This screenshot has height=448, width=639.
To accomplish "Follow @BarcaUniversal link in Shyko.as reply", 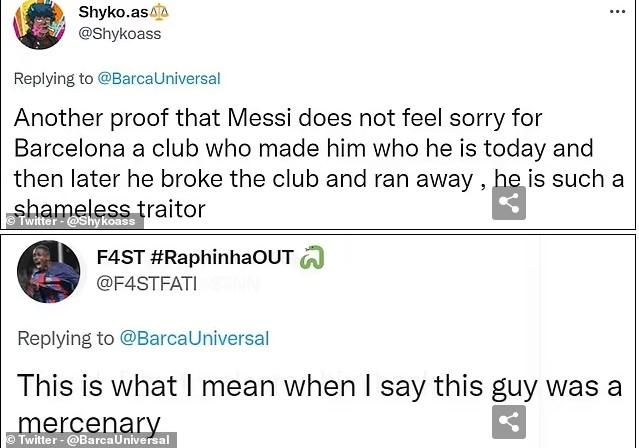I will 158,78.
